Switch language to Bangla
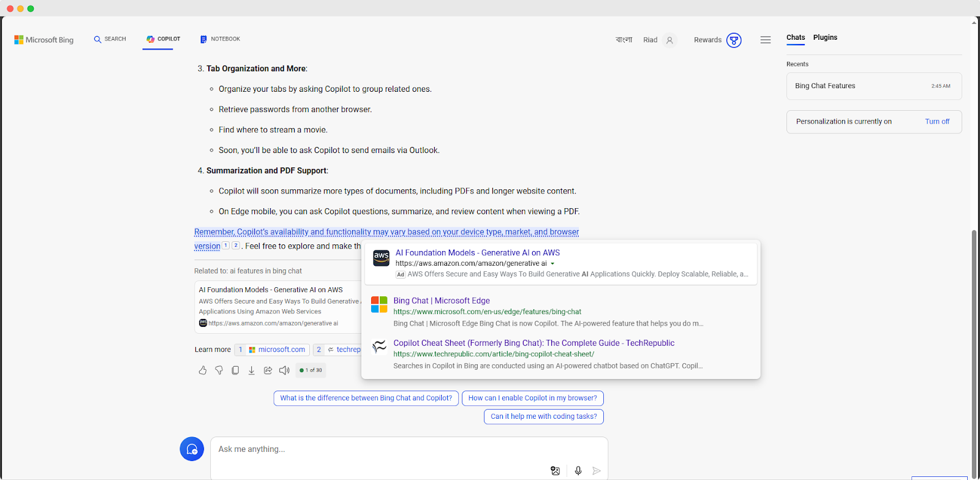Screen dimensions: 980x480 [624, 40]
